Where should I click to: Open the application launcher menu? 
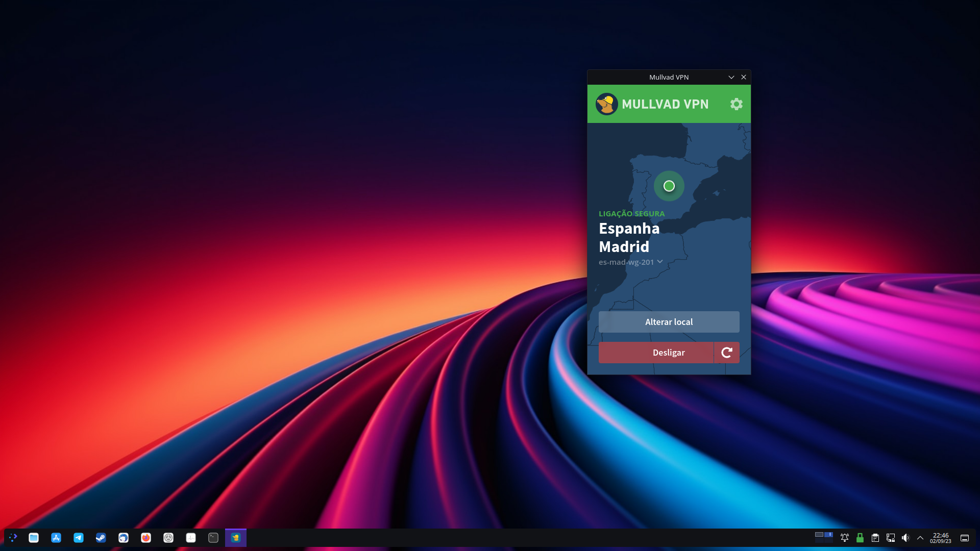pos(13,538)
